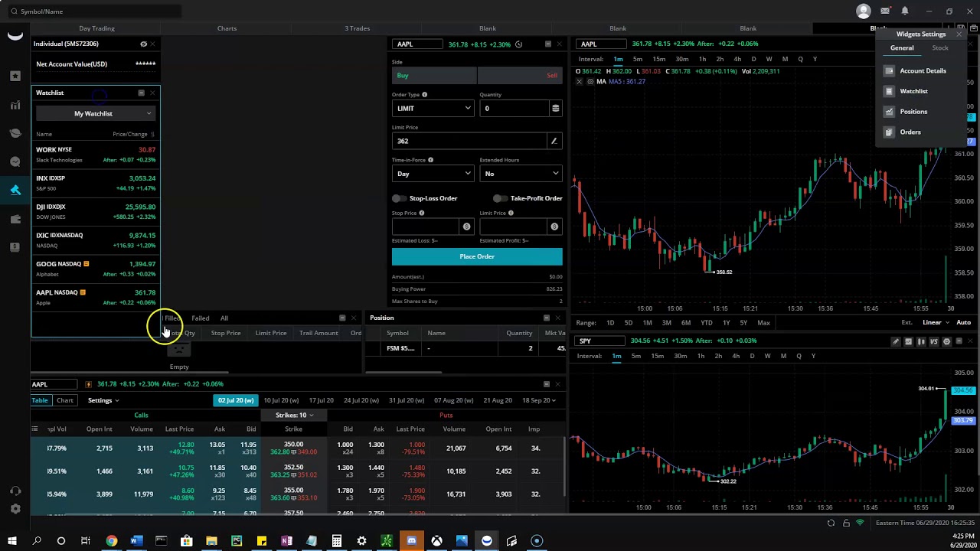Image resolution: width=980 pixels, height=551 pixels.
Task: Click the Webull logo at top left
Action: pos(15,34)
